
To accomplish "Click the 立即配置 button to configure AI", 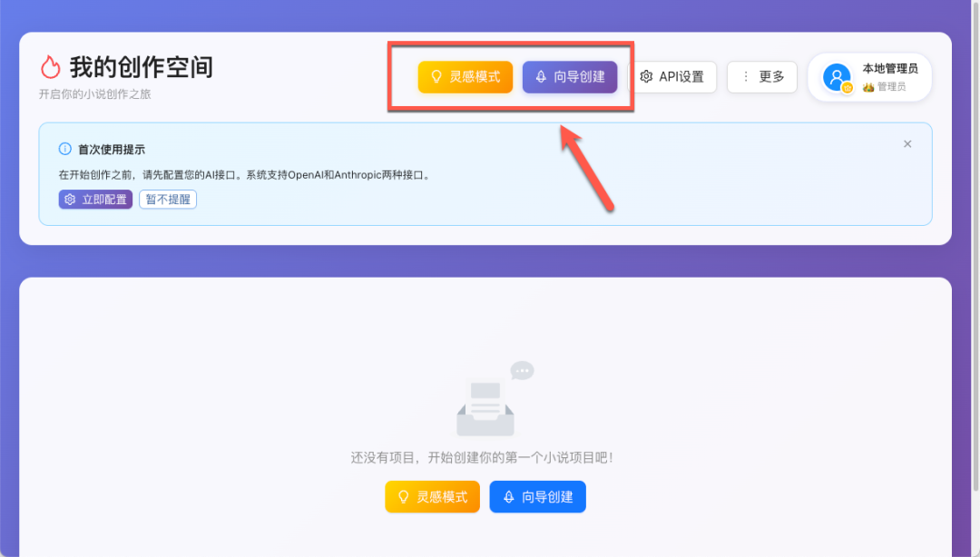I will pyautogui.click(x=95, y=199).
